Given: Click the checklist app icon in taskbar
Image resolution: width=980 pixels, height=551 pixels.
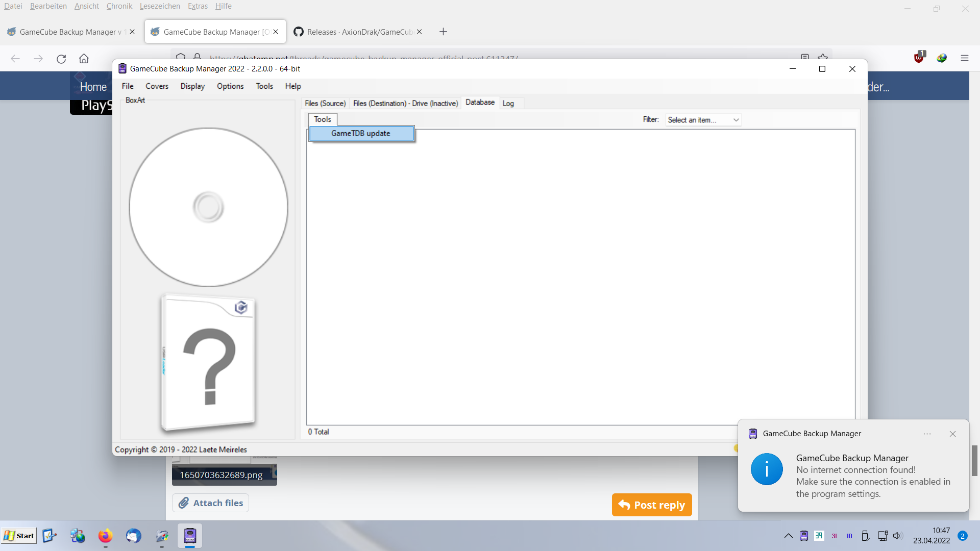Looking at the screenshot, I should [49, 536].
